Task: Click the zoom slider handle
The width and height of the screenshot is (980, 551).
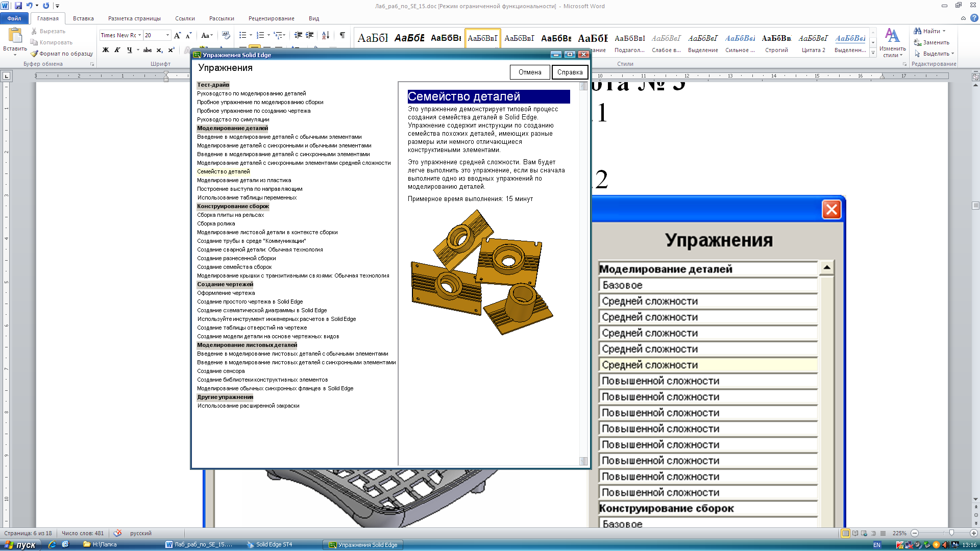Action: point(951,533)
